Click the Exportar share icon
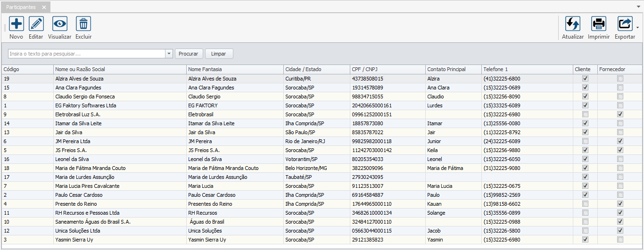This screenshot has height=250, width=644. point(625,24)
